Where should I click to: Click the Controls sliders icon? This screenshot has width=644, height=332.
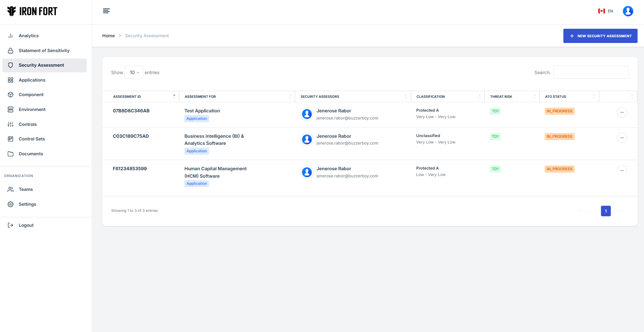[x=11, y=125]
